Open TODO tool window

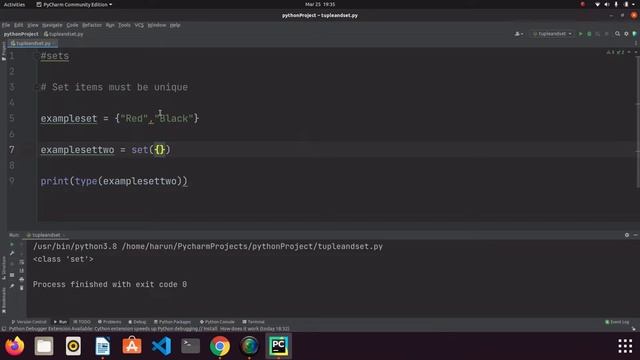pyautogui.click(x=82, y=322)
